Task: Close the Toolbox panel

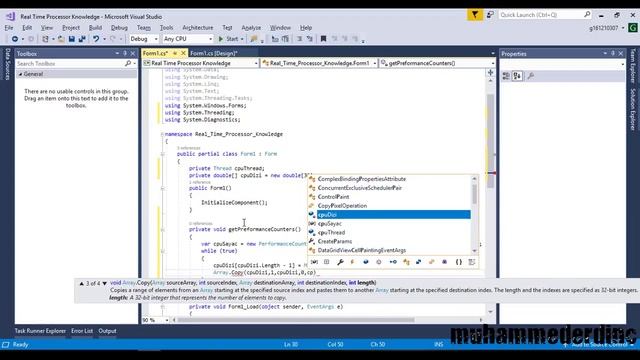Action: [x=133, y=53]
